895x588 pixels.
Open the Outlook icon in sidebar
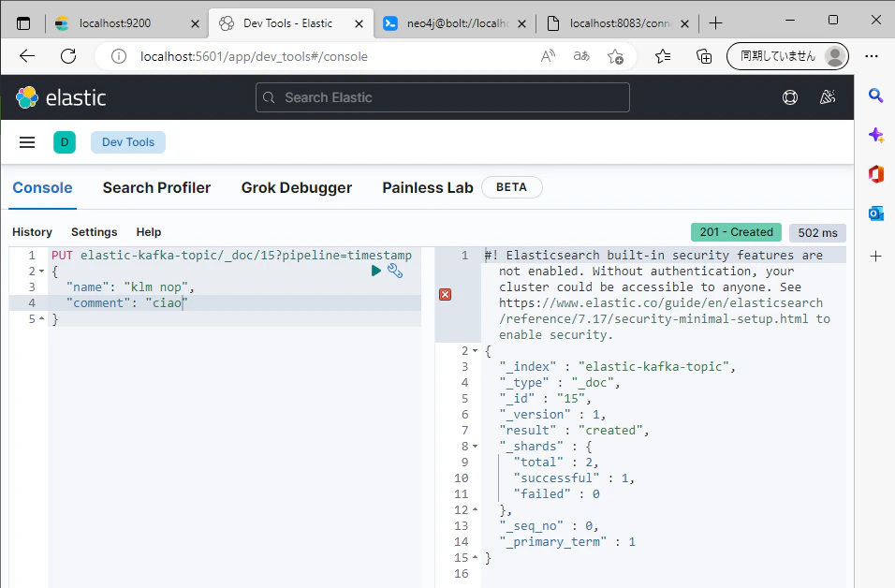(876, 213)
